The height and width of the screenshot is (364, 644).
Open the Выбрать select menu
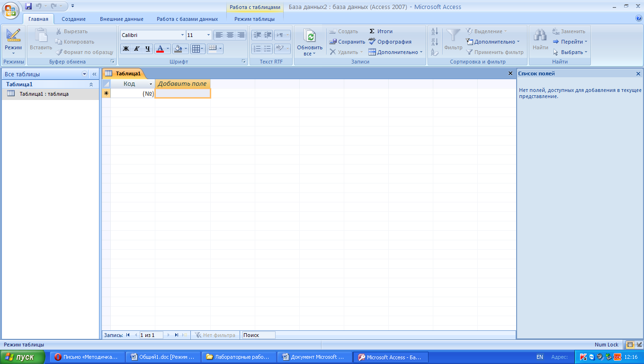(x=570, y=52)
